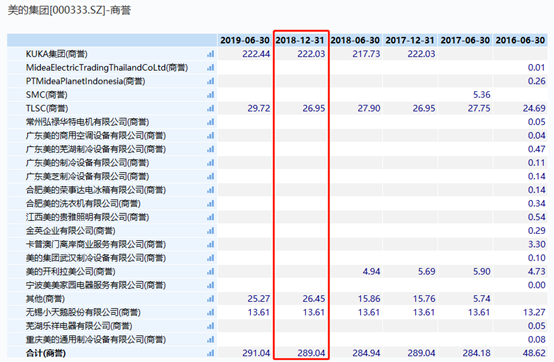Open chart icon for 常州弘禄华特电机有限公司 row
Screen dimensions: 554x362
coord(211,122)
